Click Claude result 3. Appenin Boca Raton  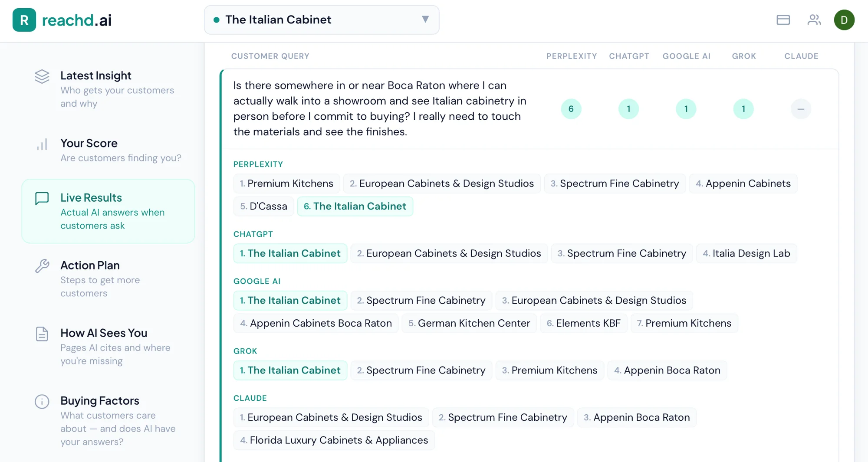click(637, 418)
